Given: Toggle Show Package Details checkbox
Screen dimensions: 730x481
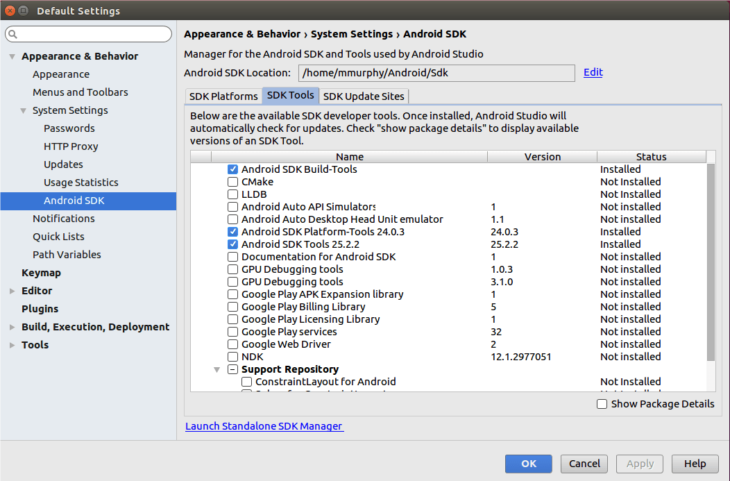Looking at the screenshot, I should click(x=602, y=404).
